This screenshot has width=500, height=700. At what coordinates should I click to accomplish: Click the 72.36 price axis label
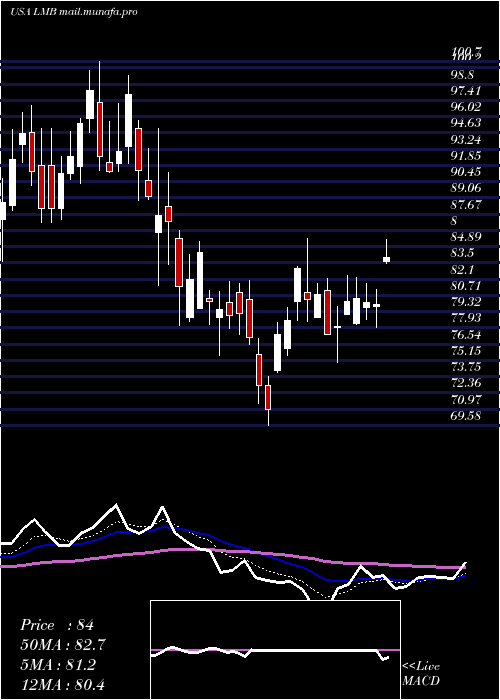pyautogui.click(x=466, y=383)
